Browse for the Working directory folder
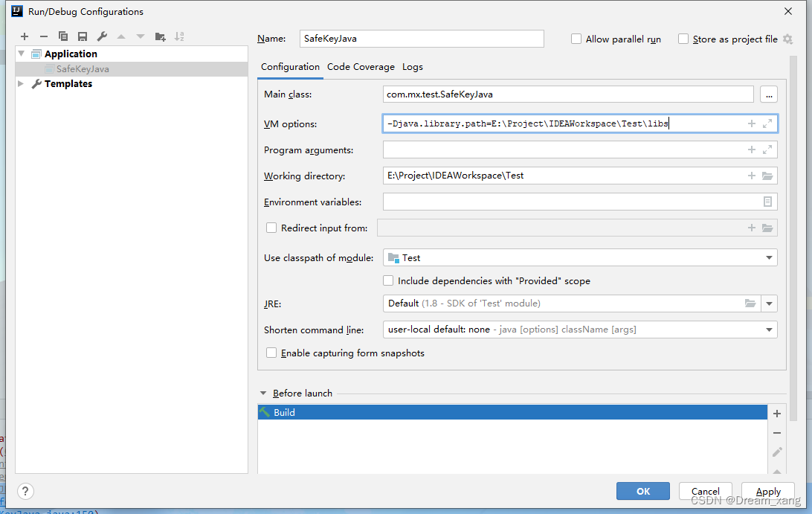 [767, 176]
